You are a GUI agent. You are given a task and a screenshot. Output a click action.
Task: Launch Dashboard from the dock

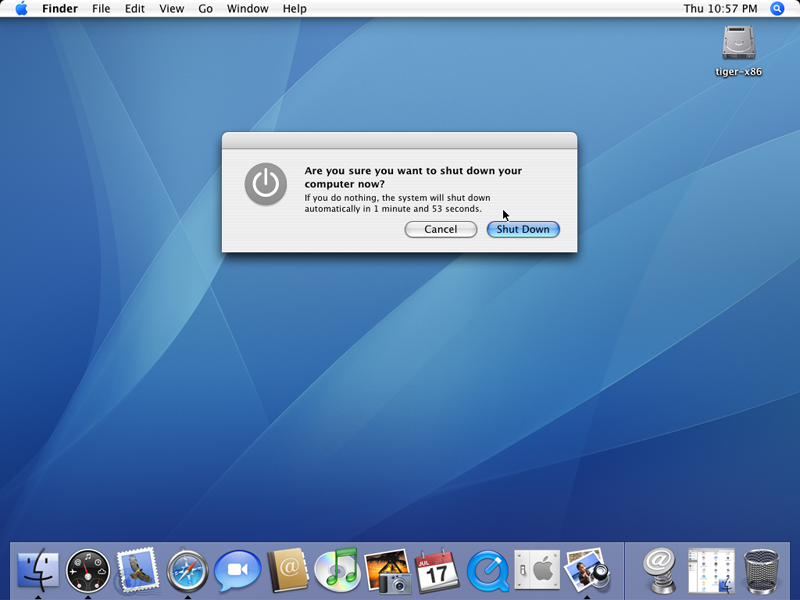(88, 571)
